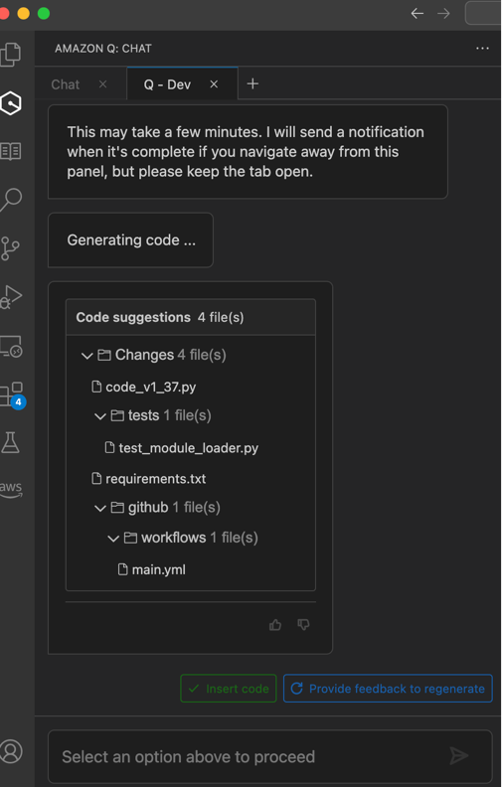Click Provide feedback to regenerate button
Image resolution: width=504 pixels, height=791 pixels.
(387, 689)
